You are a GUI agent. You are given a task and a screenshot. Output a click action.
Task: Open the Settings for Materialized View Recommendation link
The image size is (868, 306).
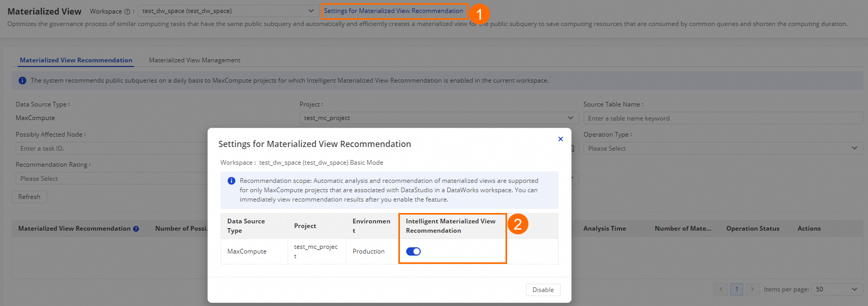[x=393, y=11]
